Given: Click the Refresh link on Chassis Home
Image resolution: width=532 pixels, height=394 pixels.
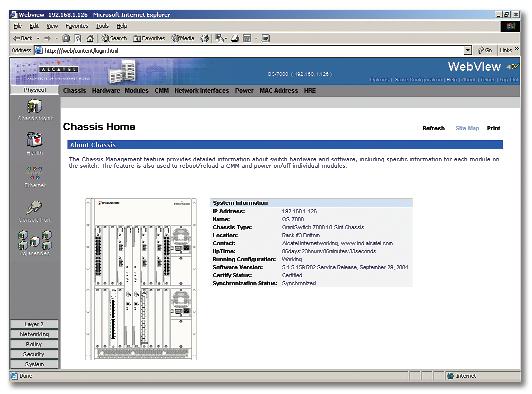Looking at the screenshot, I should (434, 128).
